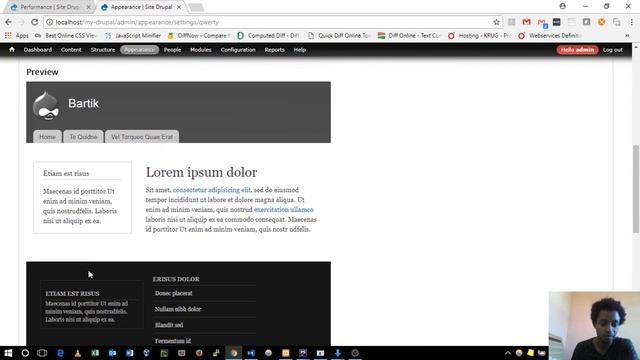
Task: Click the Lorem ipsum dolor heading
Action: (201, 172)
